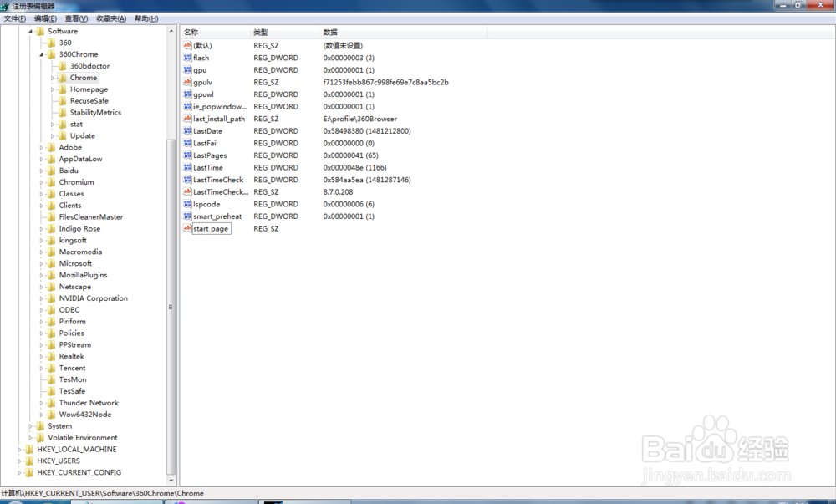Click the LastTimeCheck DWORD icon
This screenshot has height=504, width=836.
click(x=187, y=180)
